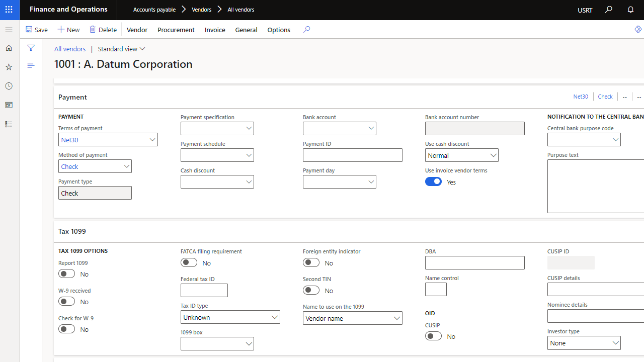Open the app launcher waffle icon
The width and height of the screenshot is (644, 362).
coord(9,10)
